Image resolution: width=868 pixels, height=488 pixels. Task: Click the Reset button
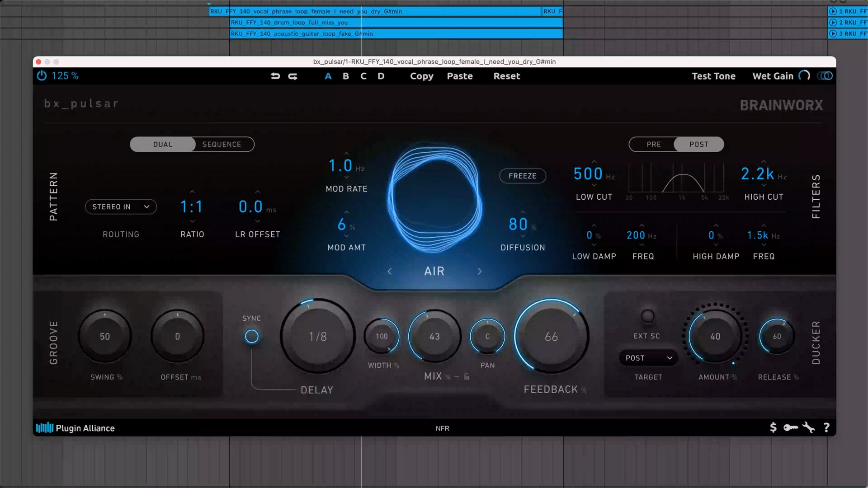507,76
